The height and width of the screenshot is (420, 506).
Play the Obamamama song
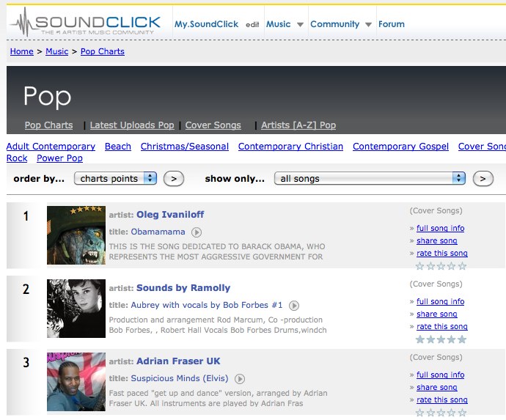(197, 232)
